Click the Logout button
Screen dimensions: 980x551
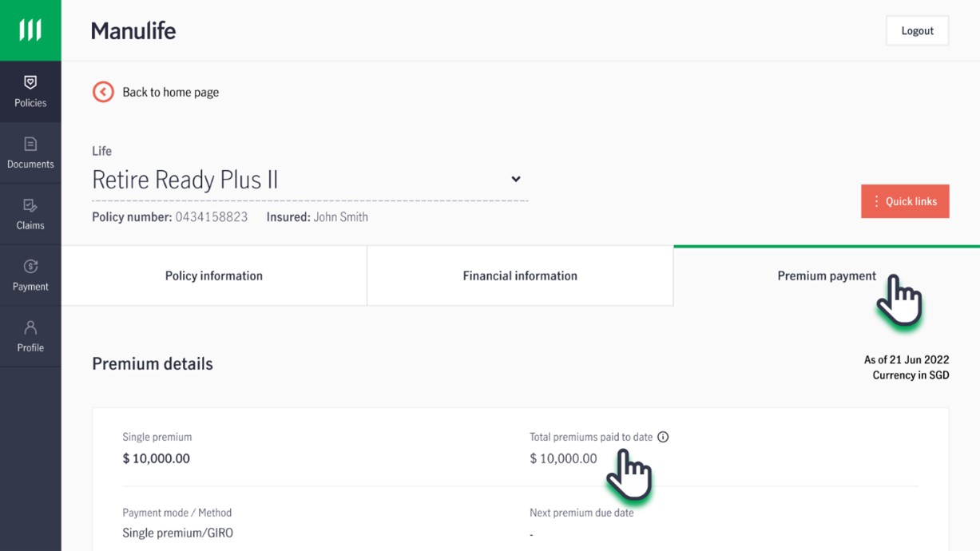point(917,30)
